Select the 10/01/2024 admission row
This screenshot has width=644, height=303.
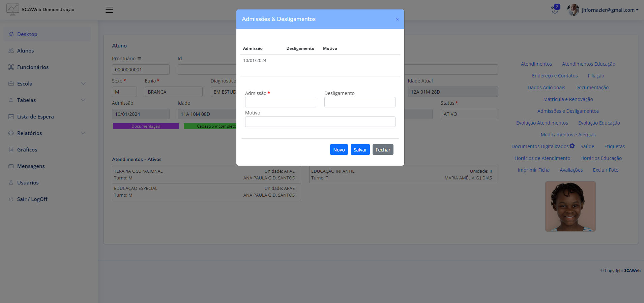pyautogui.click(x=255, y=61)
